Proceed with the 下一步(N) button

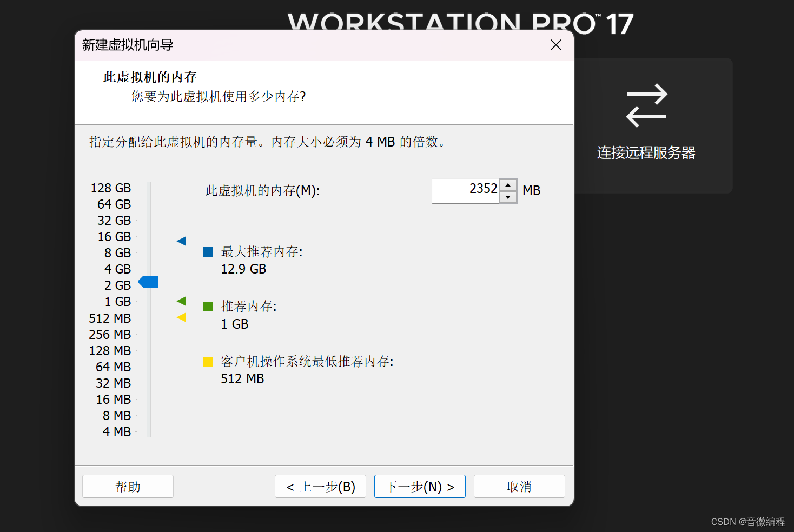point(420,487)
